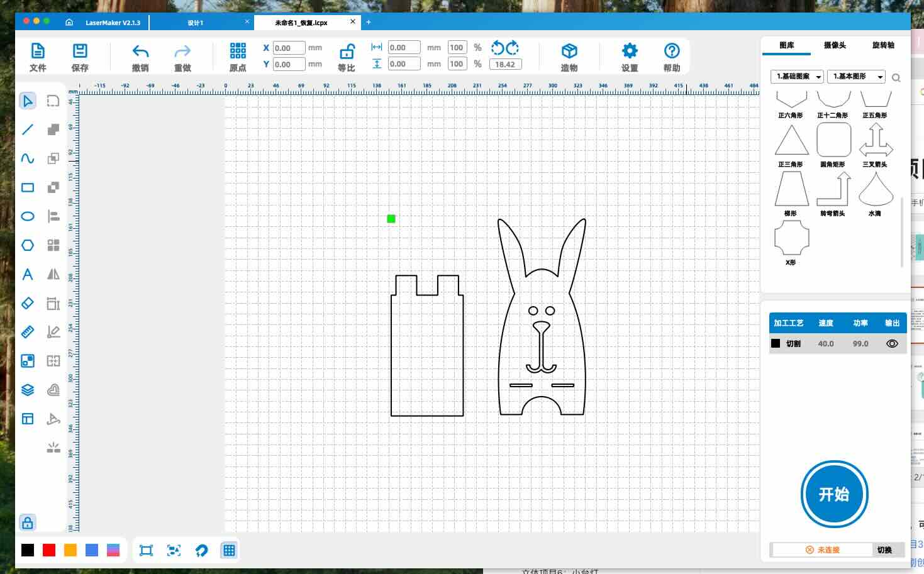Select the hexagon polygon tool

(28, 245)
